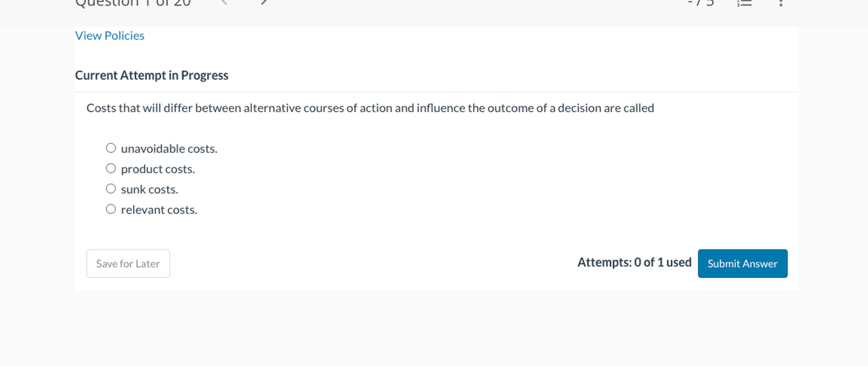The image size is (868, 366).
Task: Click the 'relevant costs.' answer label text
Action: point(159,210)
